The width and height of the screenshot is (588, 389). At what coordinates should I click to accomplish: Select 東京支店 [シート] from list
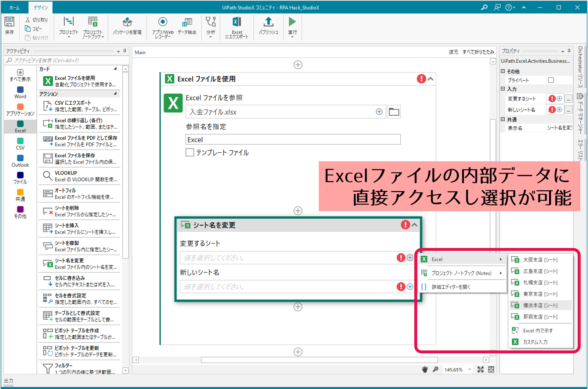[x=541, y=294]
